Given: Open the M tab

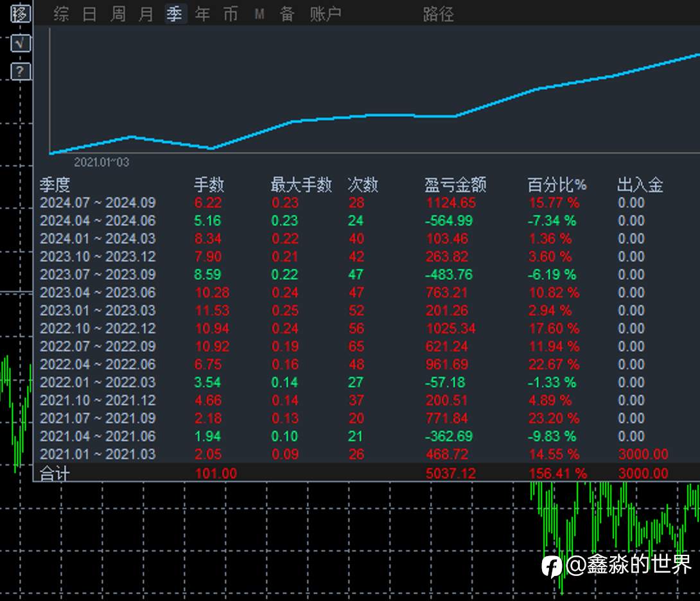Looking at the screenshot, I should click(x=259, y=14).
